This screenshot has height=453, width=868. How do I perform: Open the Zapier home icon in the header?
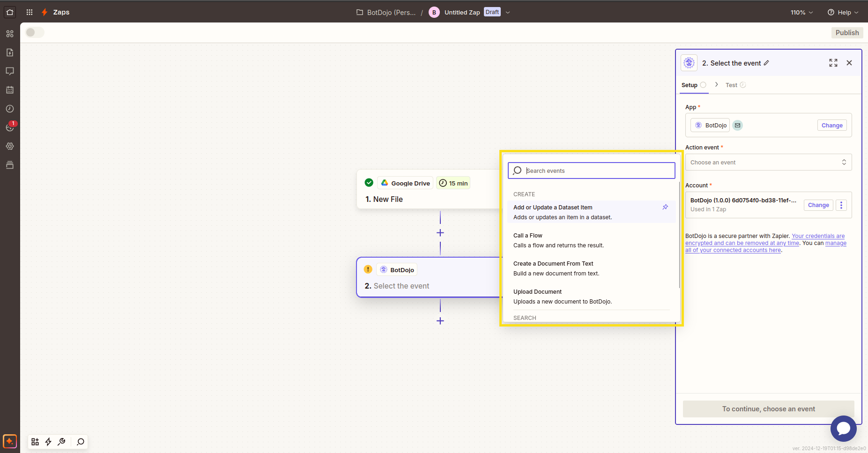pyautogui.click(x=10, y=12)
